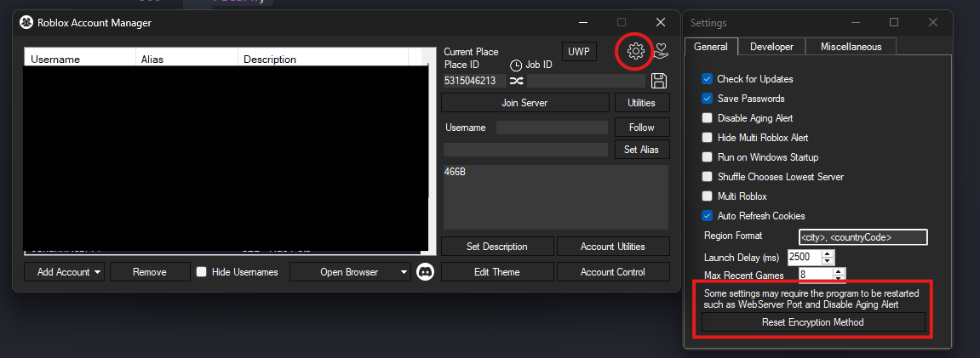Maximize the Settings window
This screenshot has height=358, width=980.
(x=894, y=22)
